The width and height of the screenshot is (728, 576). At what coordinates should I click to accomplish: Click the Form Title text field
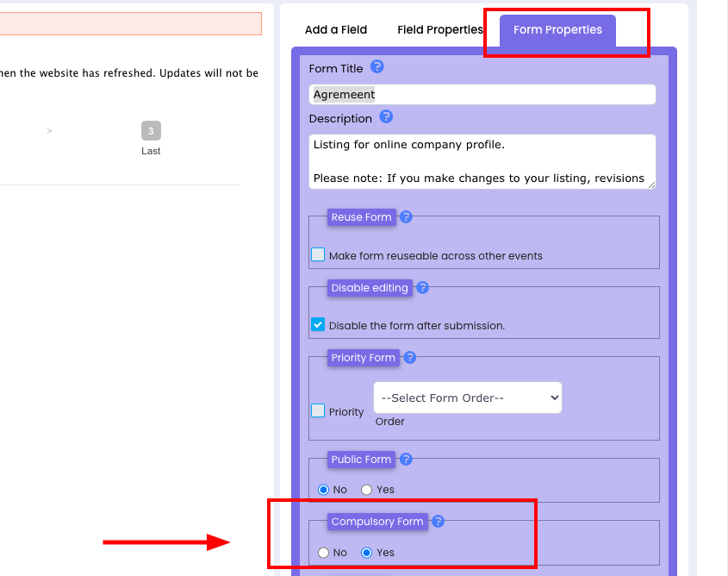(x=482, y=94)
